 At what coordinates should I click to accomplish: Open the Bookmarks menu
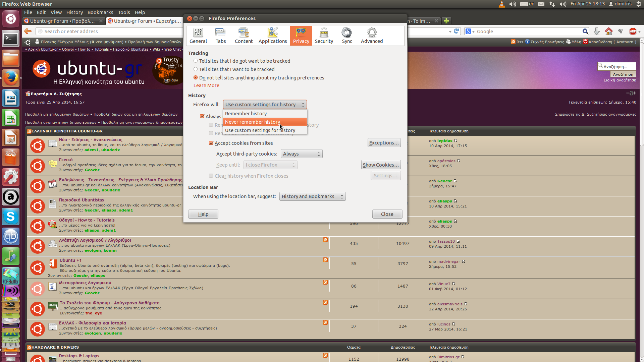[100, 12]
